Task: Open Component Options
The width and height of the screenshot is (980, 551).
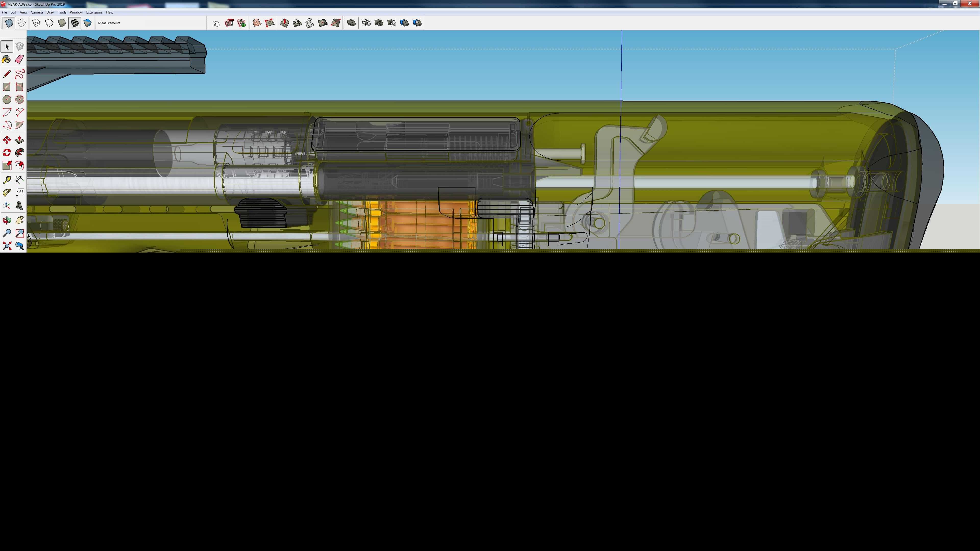Action: (x=229, y=23)
